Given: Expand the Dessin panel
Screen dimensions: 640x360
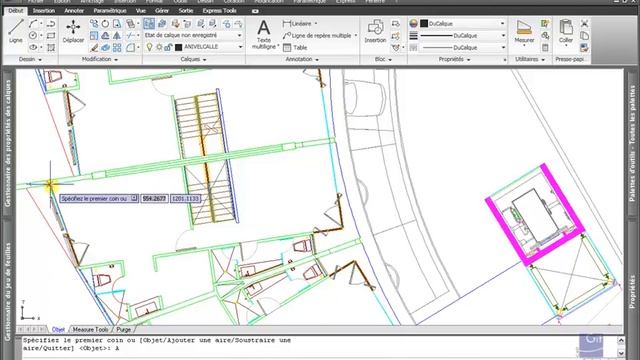Looking at the screenshot, I should tap(30, 60).
